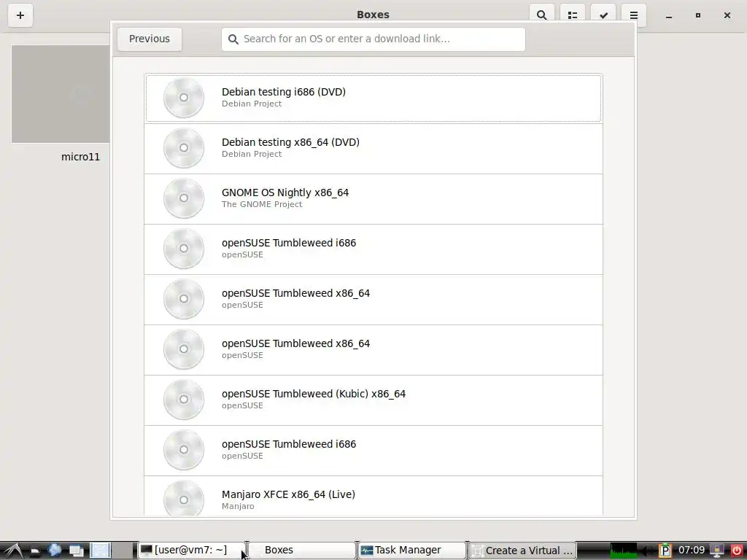Open the network monitor tray icon
This screenshot has width=747, height=560.
tap(717, 551)
